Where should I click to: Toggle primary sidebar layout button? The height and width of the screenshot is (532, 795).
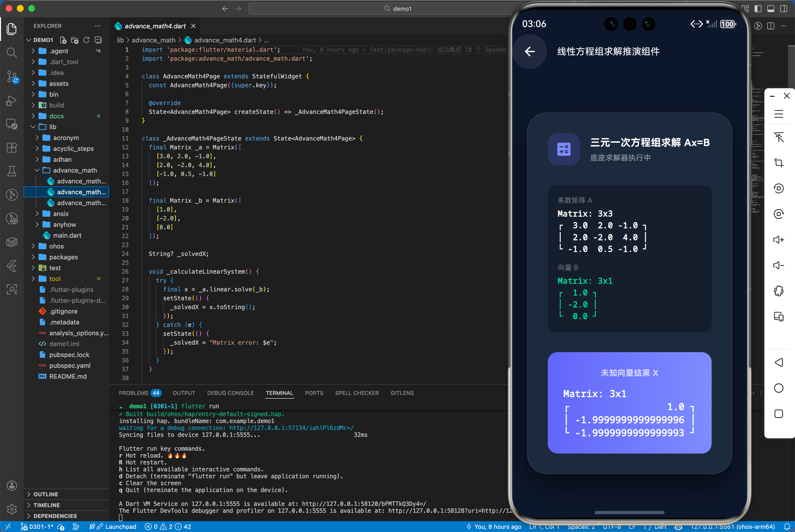[x=758, y=8]
